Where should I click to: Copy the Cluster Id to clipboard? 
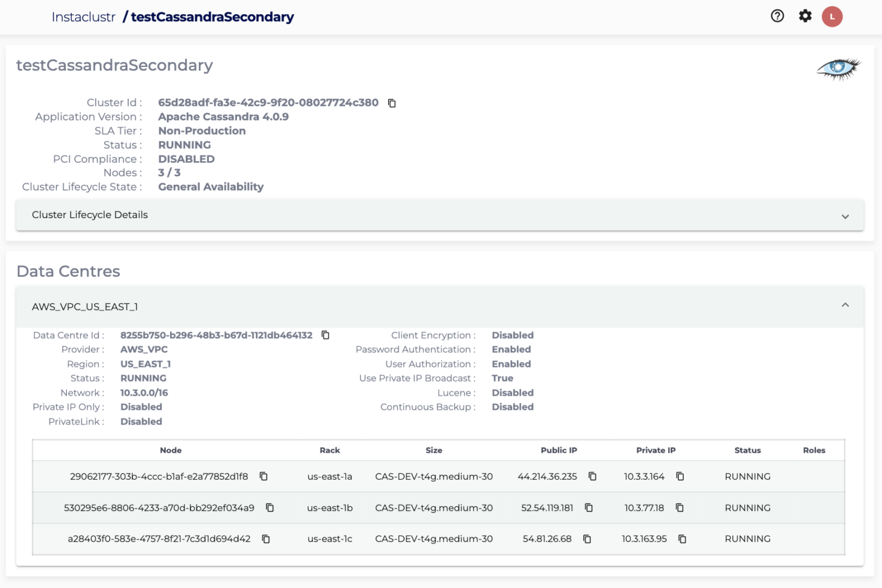pos(392,103)
